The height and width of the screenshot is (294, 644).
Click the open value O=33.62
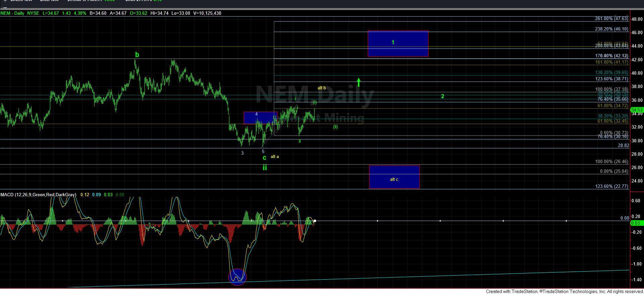(138, 13)
